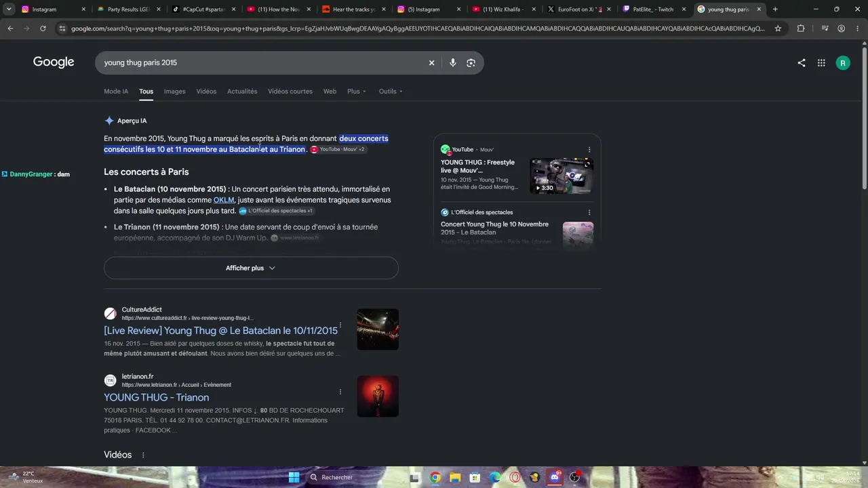
Task: Open the CultureAddict concert thumbnail
Action: [x=378, y=329]
